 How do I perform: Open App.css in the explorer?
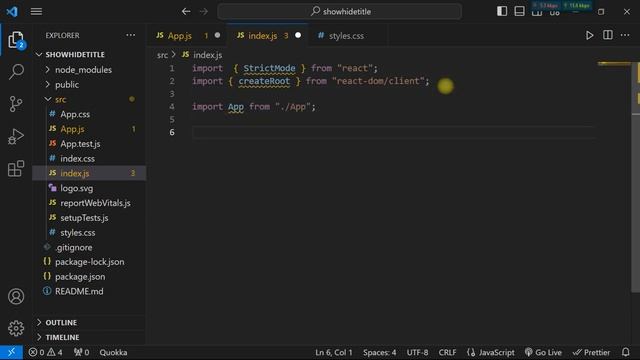(89, 114)
